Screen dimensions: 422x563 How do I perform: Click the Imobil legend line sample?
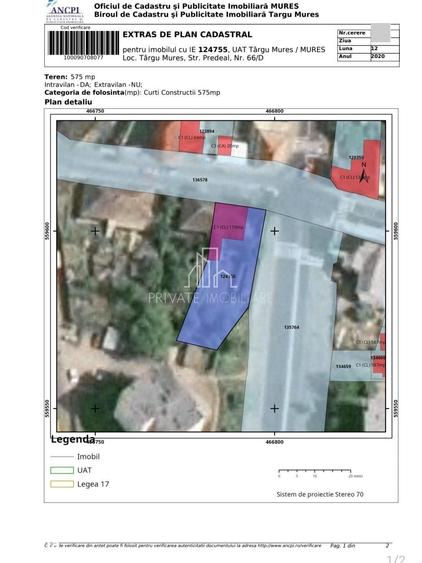point(62,457)
